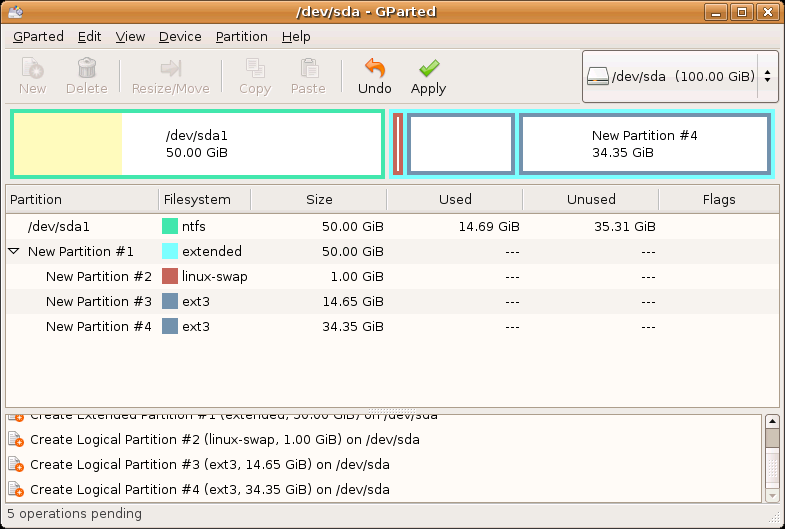
Task: Click the pending operations scroll up arrow
Action: coord(772,421)
